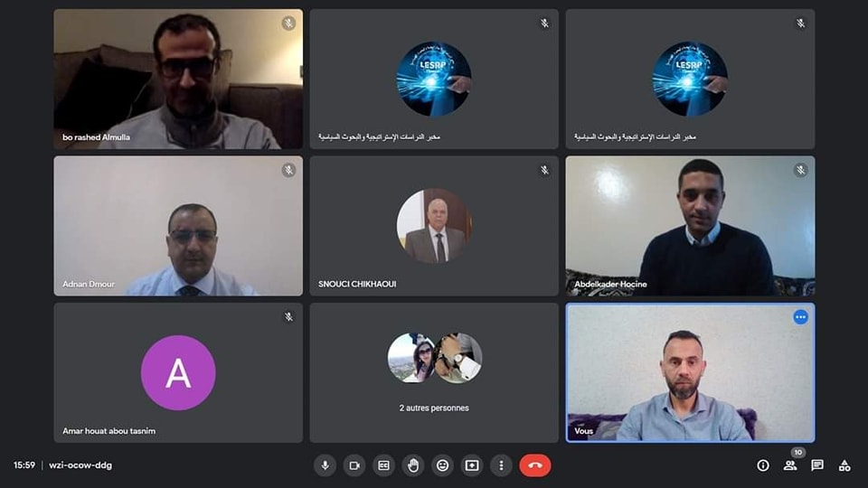Click SNOUCI CHIKHAOUI's profile picture

[x=434, y=226]
